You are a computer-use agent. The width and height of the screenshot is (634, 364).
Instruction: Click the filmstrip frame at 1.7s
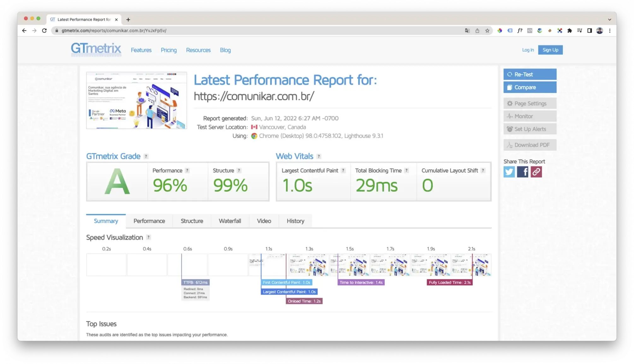[390, 265]
